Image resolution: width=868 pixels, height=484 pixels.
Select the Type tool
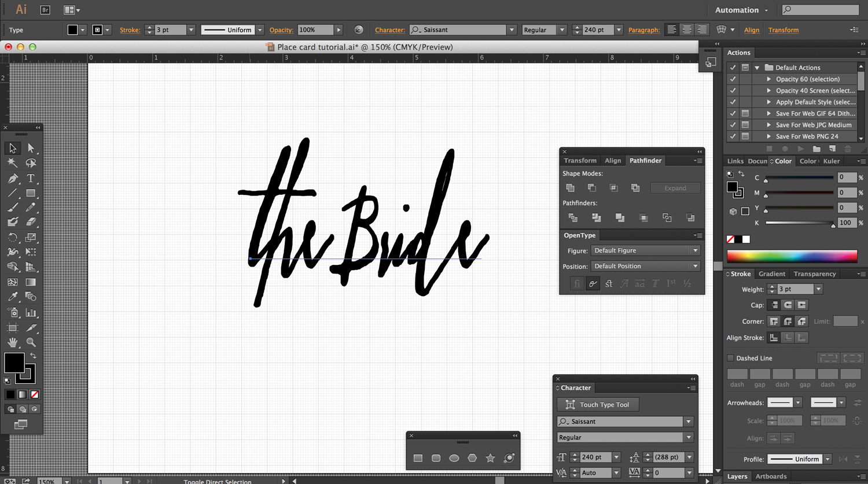coord(31,178)
